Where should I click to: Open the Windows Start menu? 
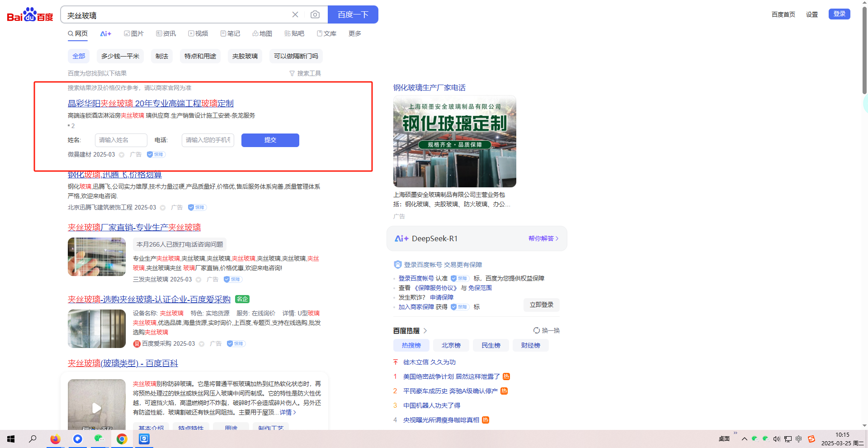tap(11, 439)
